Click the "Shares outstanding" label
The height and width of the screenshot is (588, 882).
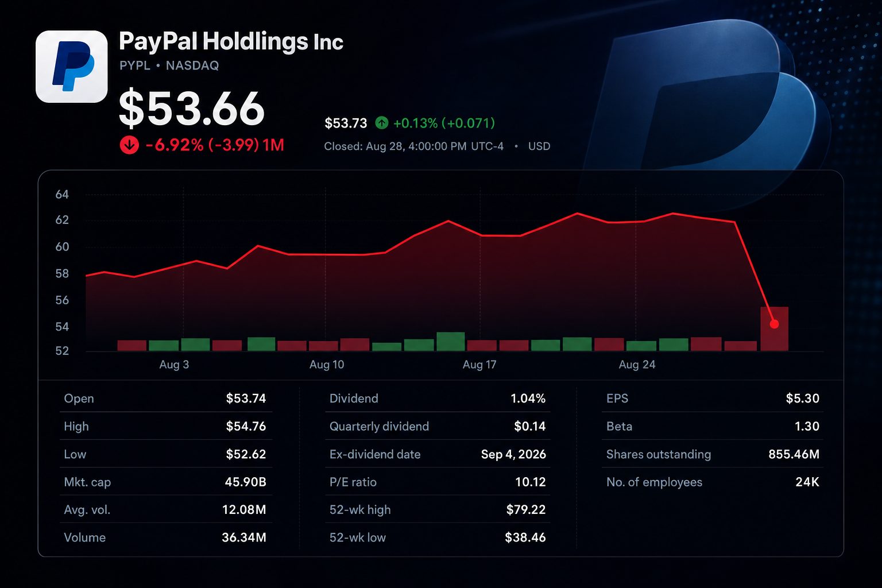coord(659,454)
